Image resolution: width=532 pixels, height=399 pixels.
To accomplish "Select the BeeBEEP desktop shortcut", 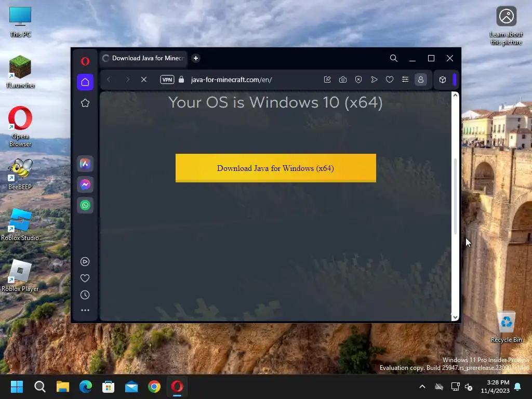I will pos(20,174).
